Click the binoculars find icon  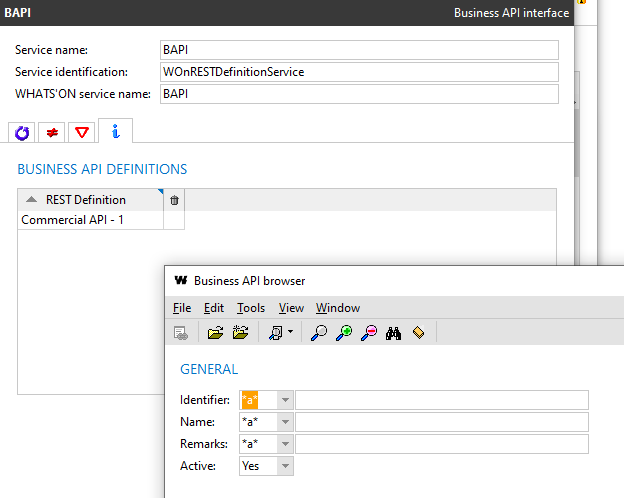click(x=394, y=333)
